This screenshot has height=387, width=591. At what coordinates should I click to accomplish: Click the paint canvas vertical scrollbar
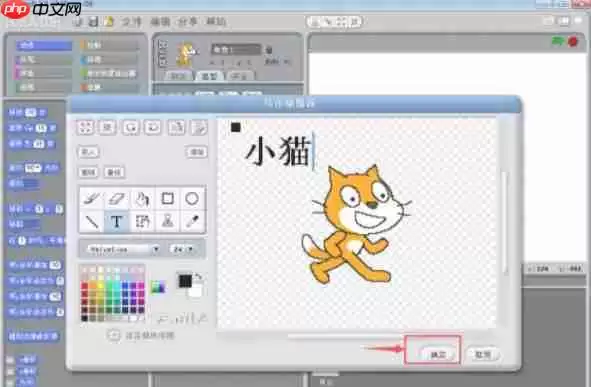pos(505,222)
